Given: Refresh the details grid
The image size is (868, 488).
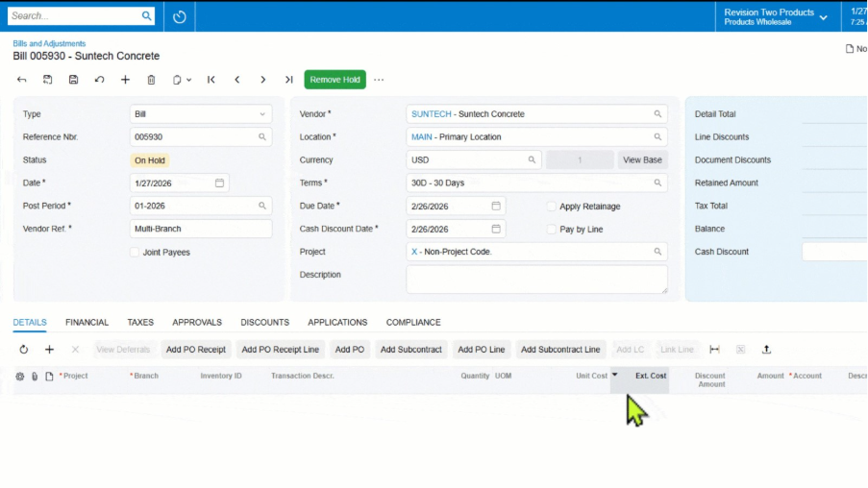Looking at the screenshot, I should (x=23, y=350).
